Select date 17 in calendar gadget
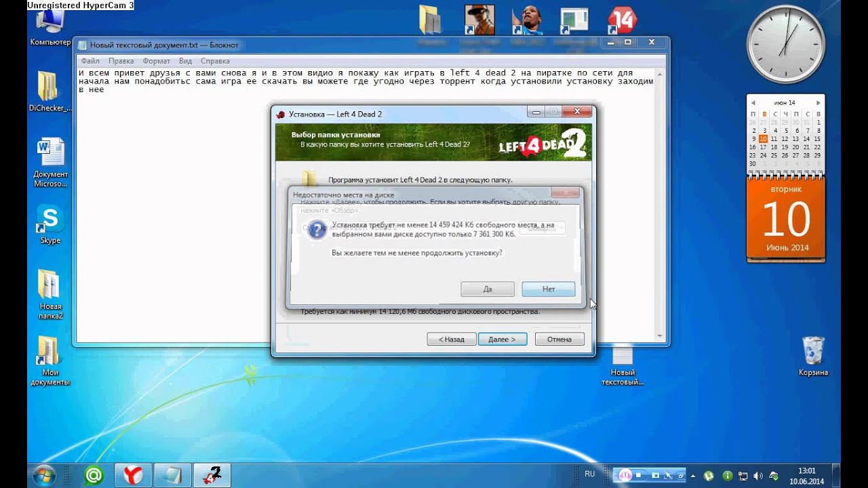Image resolution: width=868 pixels, height=488 pixels. click(764, 147)
